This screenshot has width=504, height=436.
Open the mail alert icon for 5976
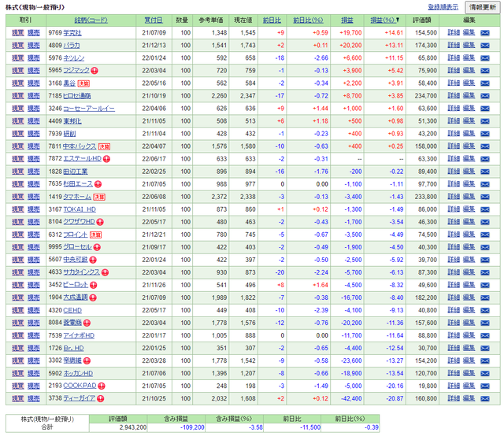[485, 58]
